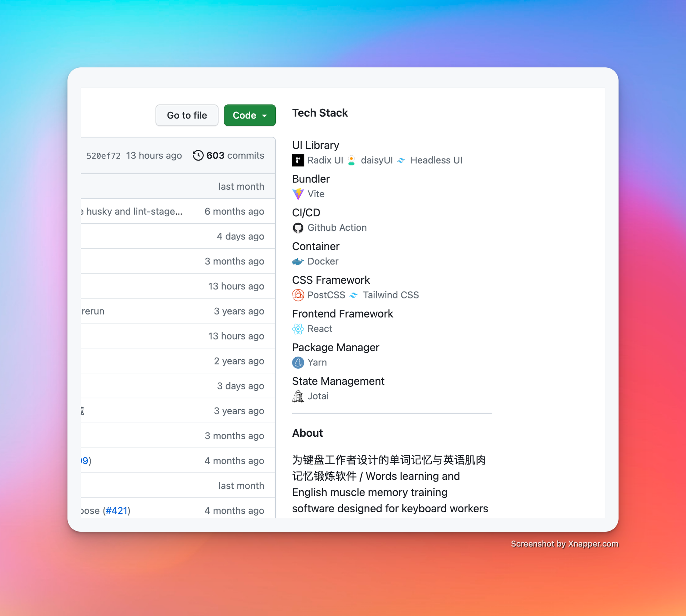Click the Vite bundler icon
The height and width of the screenshot is (616, 686).
click(298, 193)
